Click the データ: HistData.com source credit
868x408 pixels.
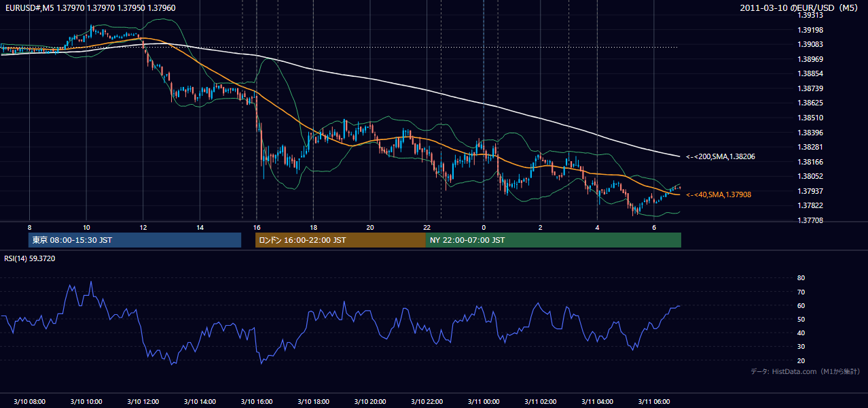[x=806, y=371]
